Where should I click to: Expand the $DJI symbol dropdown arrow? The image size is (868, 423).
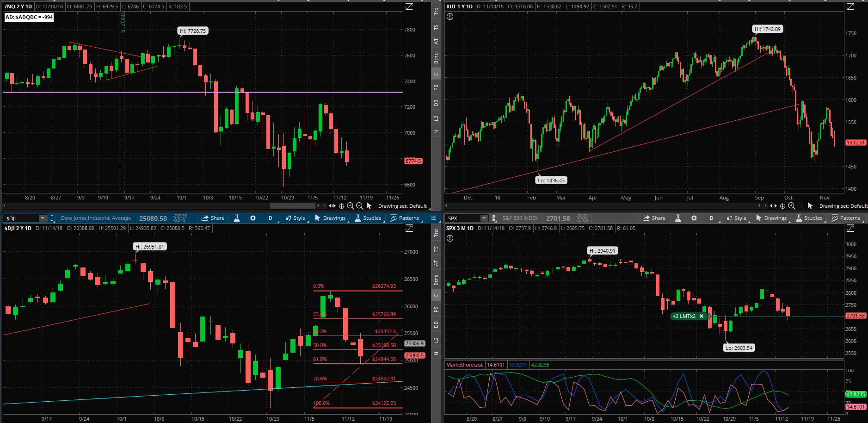(43, 218)
